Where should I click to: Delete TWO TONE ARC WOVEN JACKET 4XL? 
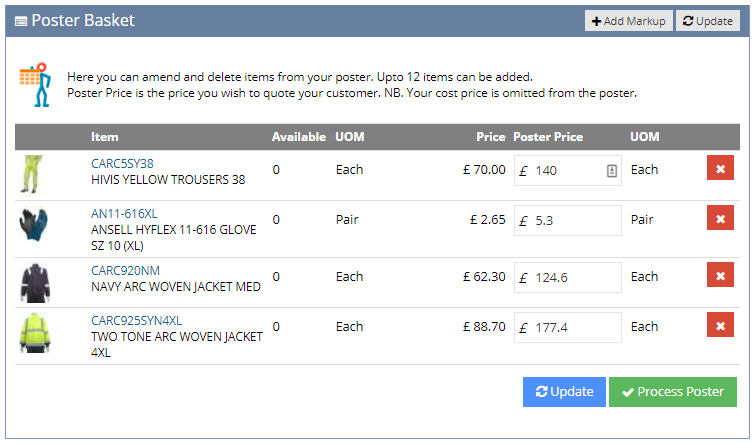[720, 325]
